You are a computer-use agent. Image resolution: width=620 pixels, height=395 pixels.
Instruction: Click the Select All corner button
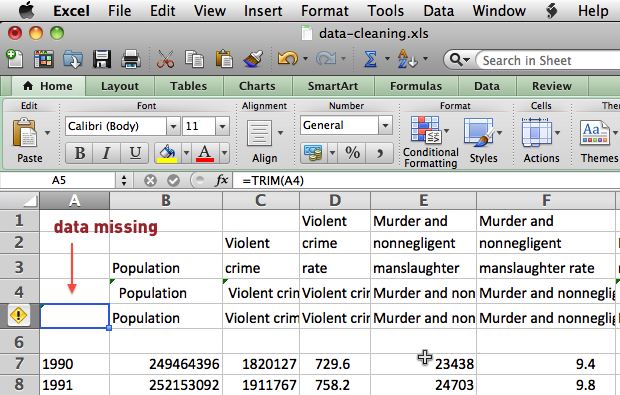coord(19,200)
